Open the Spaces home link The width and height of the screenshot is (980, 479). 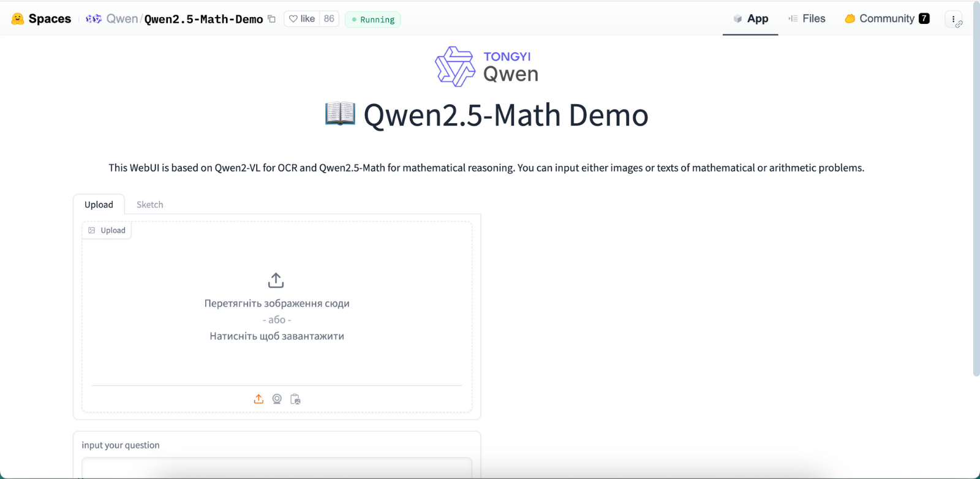[x=50, y=19]
